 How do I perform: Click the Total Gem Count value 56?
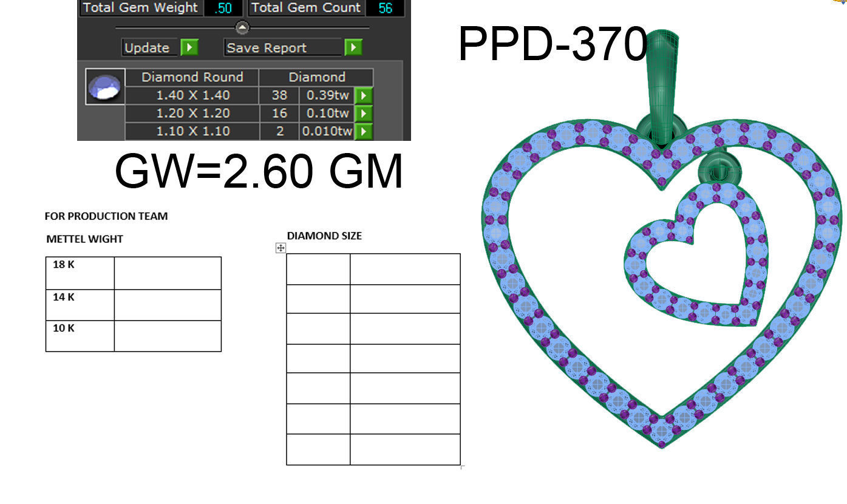point(385,8)
